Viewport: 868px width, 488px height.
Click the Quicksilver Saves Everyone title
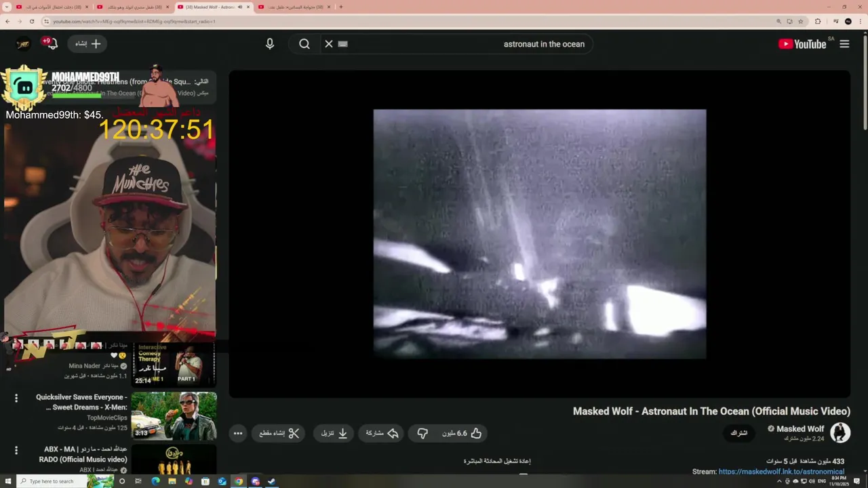[x=81, y=402]
